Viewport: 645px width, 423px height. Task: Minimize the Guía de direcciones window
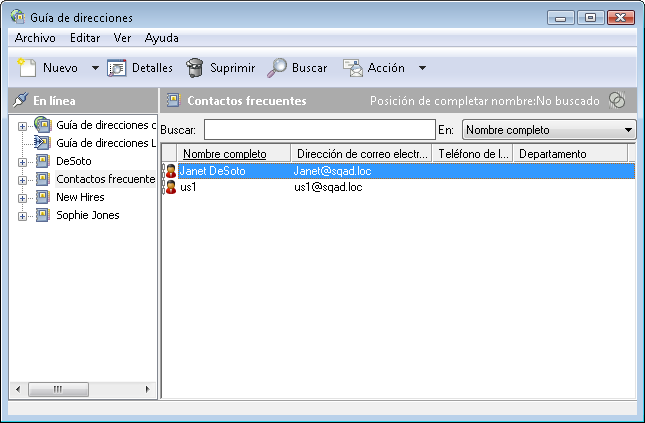(x=560, y=18)
